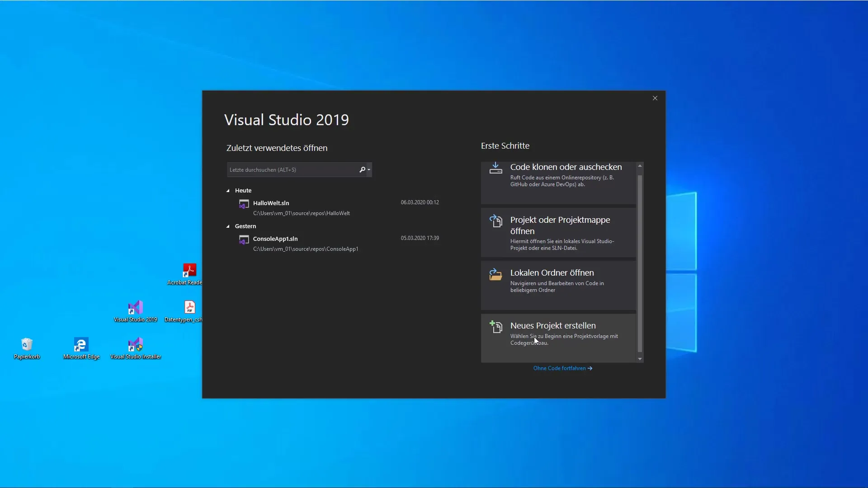Click path C:\Users\vm_01\source\repos\ConsoleApp1

tap(306, 249)
